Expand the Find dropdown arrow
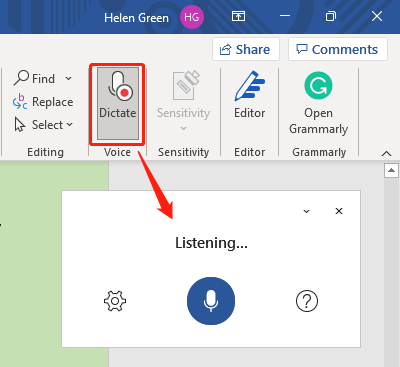Viewport: 400px width, 367px height. 68,79
